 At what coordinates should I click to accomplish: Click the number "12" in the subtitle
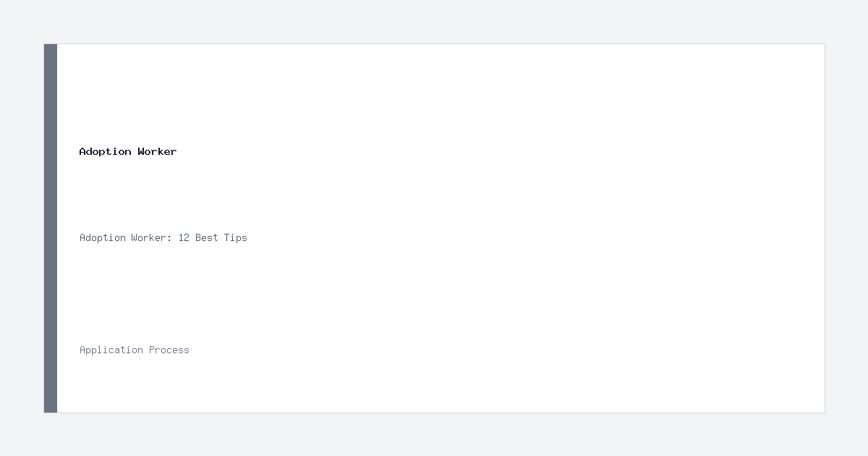184,237
